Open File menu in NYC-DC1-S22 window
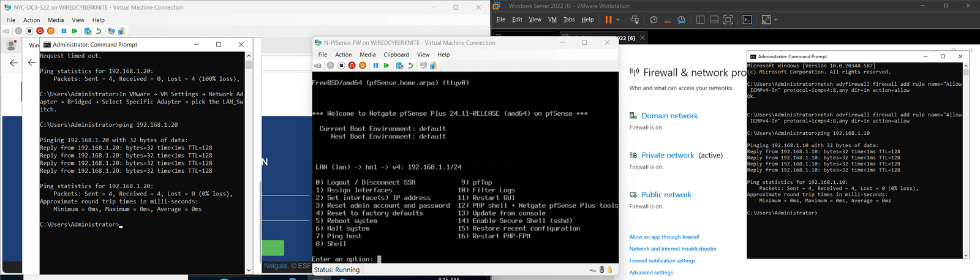The height and width of the screenshot is (280, 980). 11,20
